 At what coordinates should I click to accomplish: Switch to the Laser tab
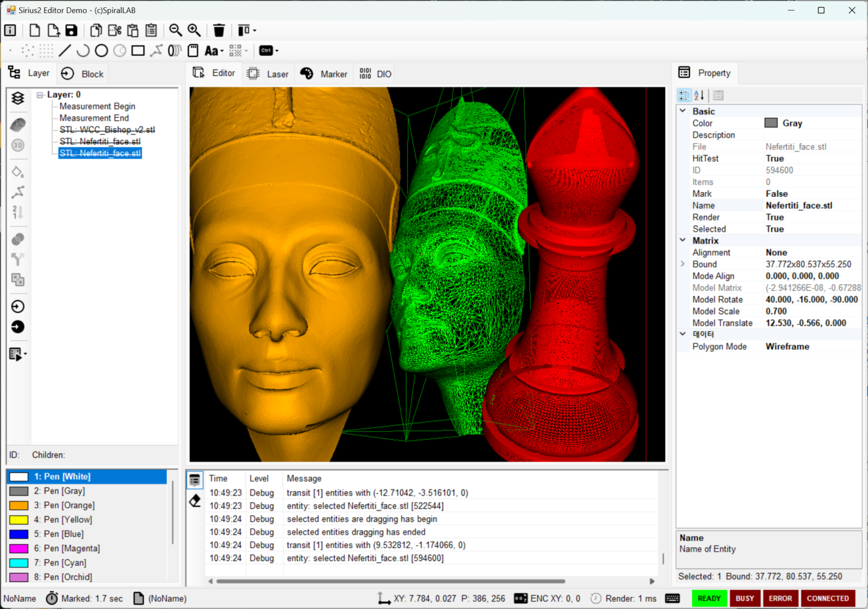(268, 74)
